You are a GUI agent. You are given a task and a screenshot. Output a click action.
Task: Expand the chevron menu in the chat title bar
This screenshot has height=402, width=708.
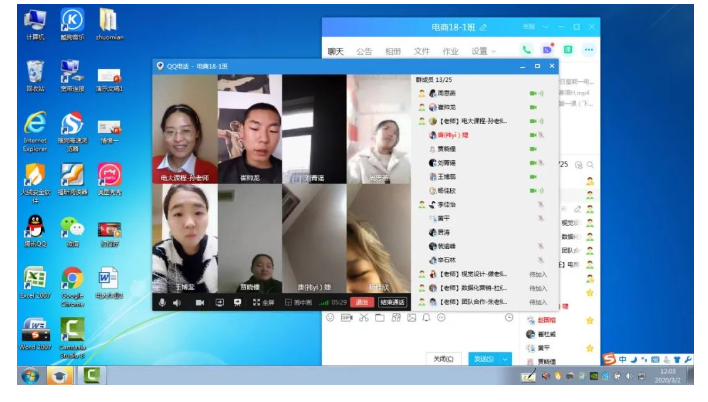coord(545,27)
